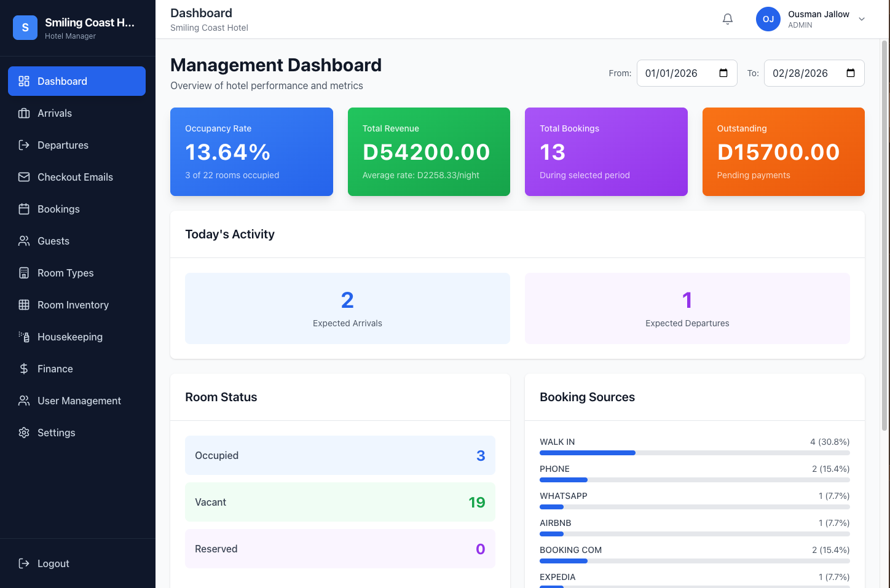Click the notification bell icon
Screen dimensions: 890x588
728,19
